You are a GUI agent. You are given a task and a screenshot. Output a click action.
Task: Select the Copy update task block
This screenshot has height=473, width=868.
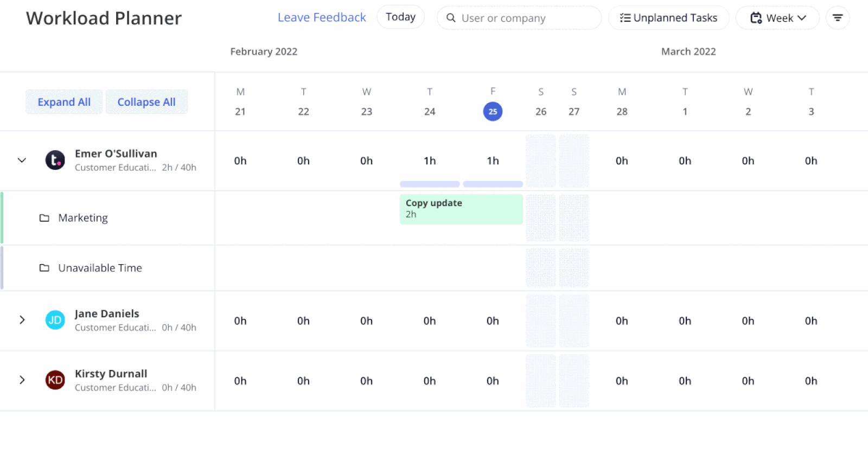point(461,209)
